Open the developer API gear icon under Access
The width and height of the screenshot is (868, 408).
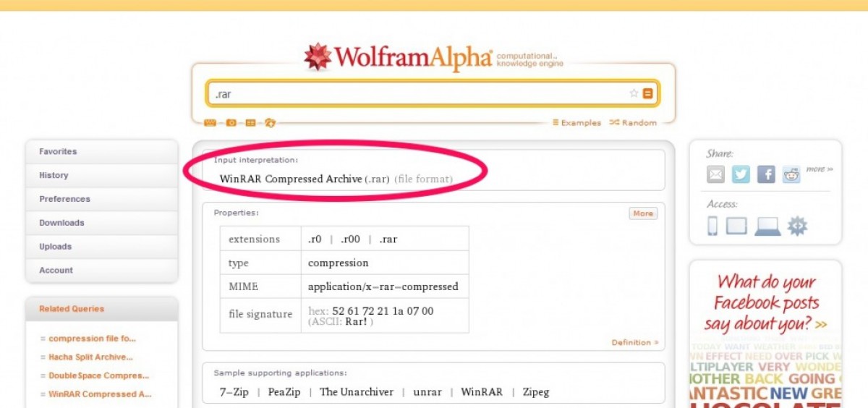(x=797, y=226)
